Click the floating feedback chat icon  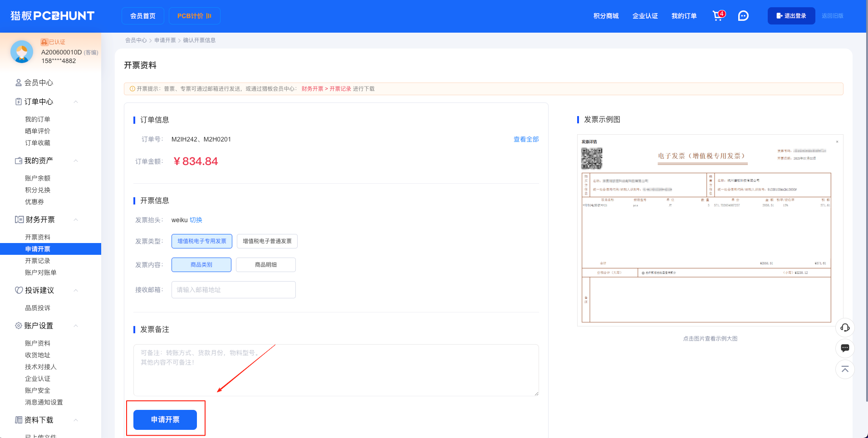[845, 348]
